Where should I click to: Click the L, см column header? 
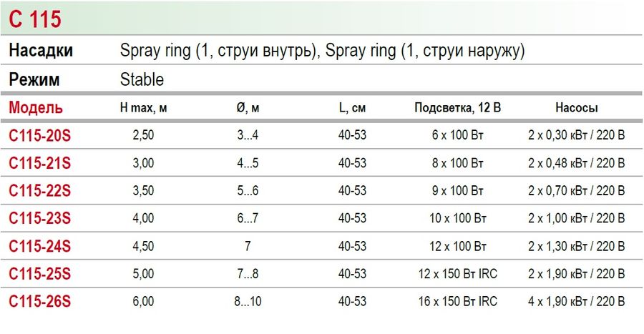pyautogui.click(x=352, y=108)
